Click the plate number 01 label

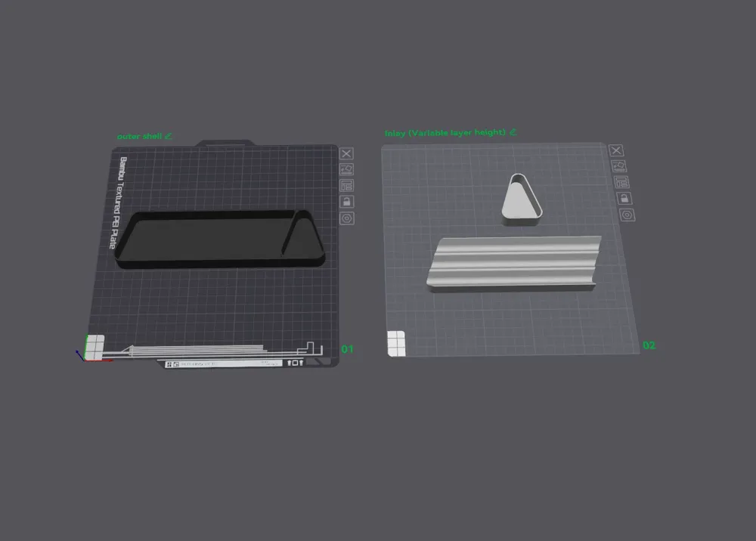347,349
